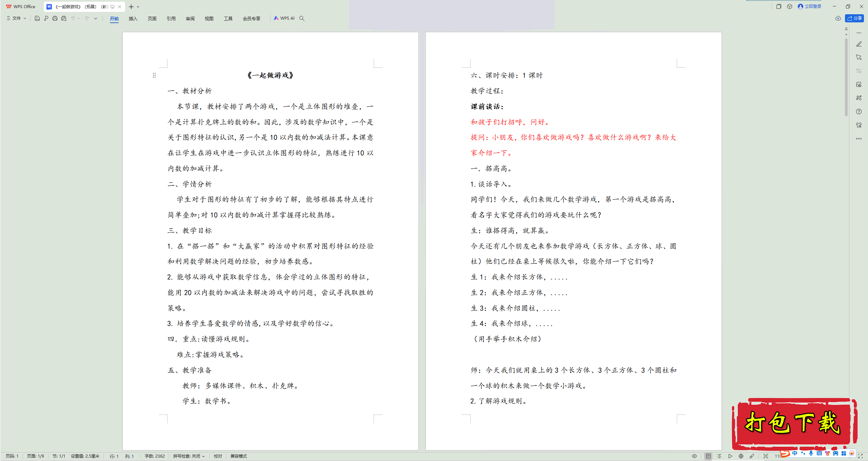Screen dimensions: 868x461
Task: Click the Undo arrow icon
Action: 73,18
